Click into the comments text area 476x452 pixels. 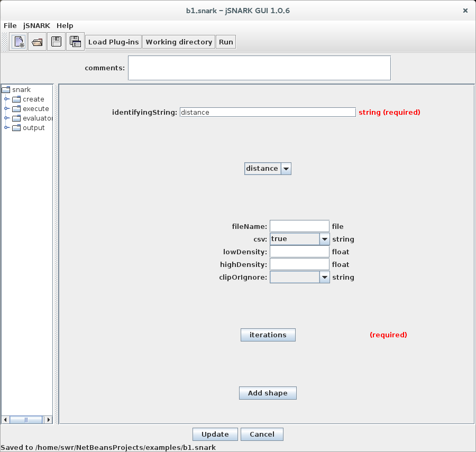260,68
